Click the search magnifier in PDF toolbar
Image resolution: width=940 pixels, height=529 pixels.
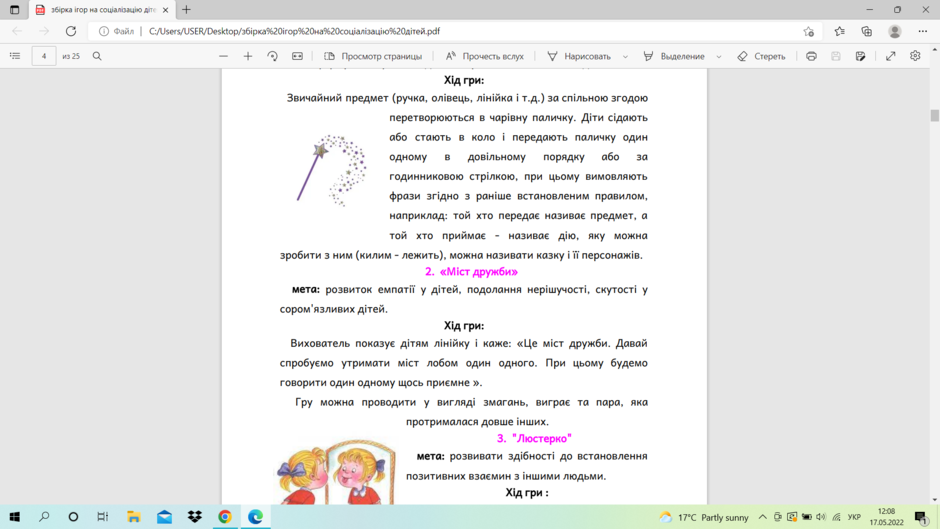tap(97, 56)
